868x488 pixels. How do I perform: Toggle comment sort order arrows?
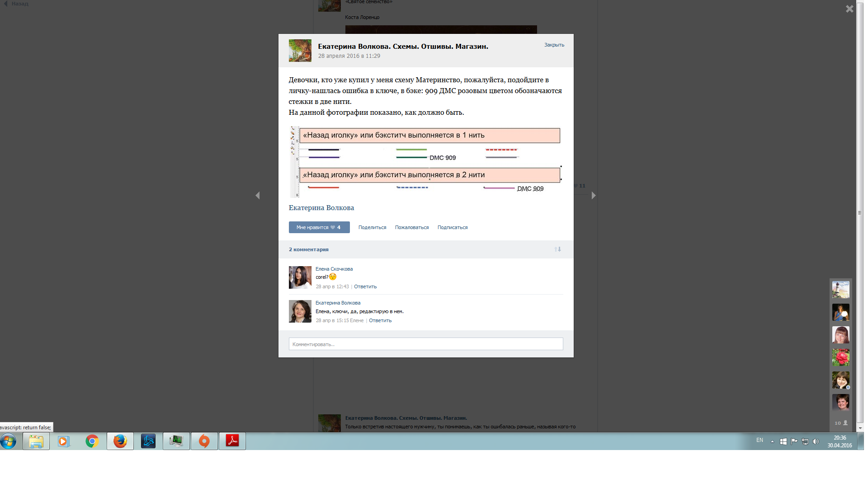coord(557,249)
